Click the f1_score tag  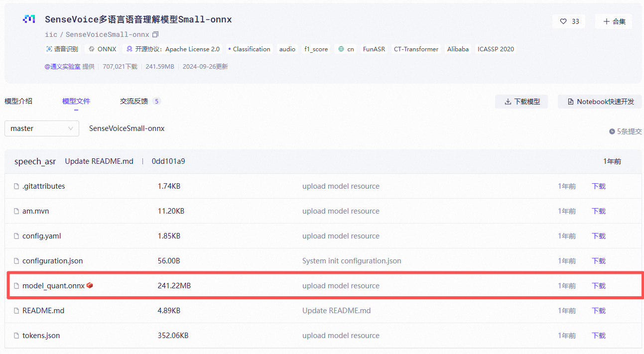316,49
